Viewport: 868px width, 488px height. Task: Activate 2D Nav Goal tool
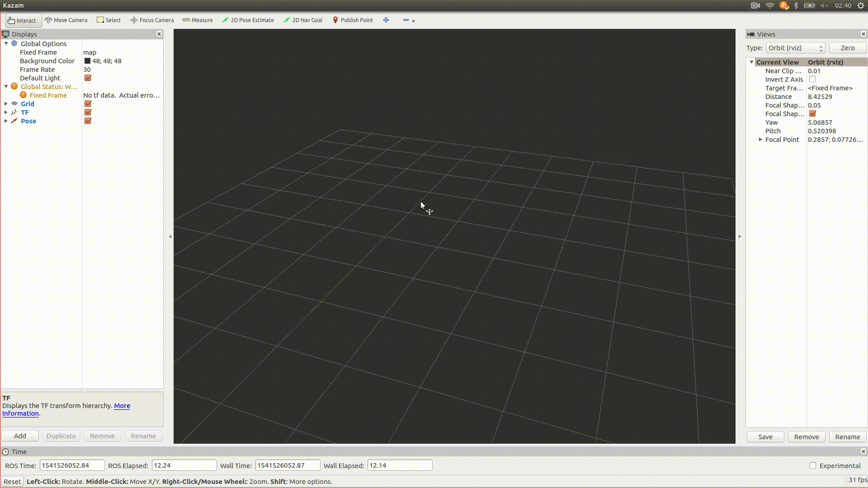click(303, 20)
